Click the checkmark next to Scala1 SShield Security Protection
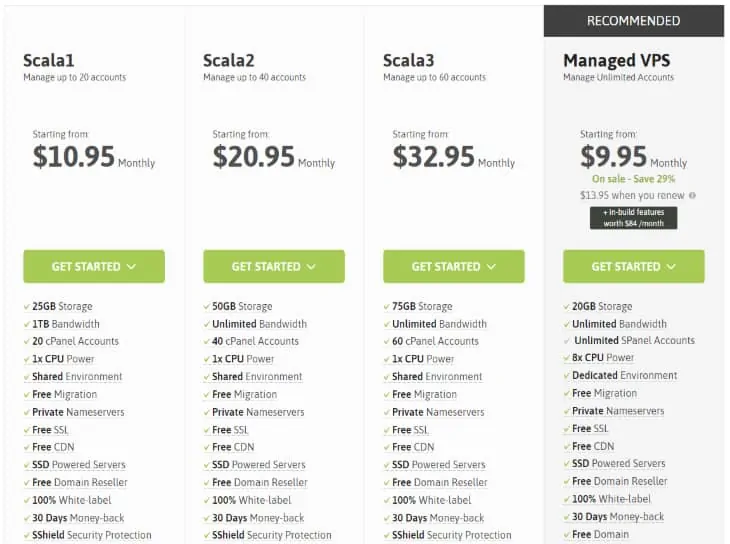The width and height of the screenshot is (730, 544). (x=27, y=535)
